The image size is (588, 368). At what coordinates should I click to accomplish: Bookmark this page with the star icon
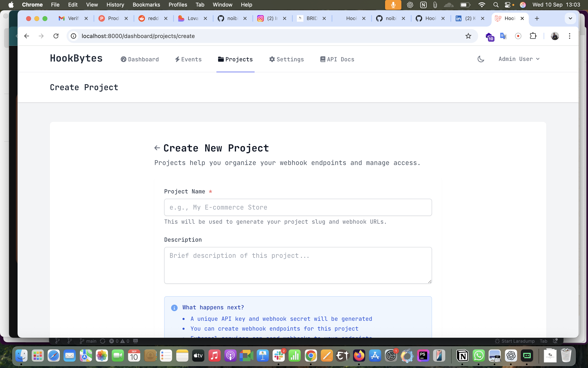pos(468,36)
